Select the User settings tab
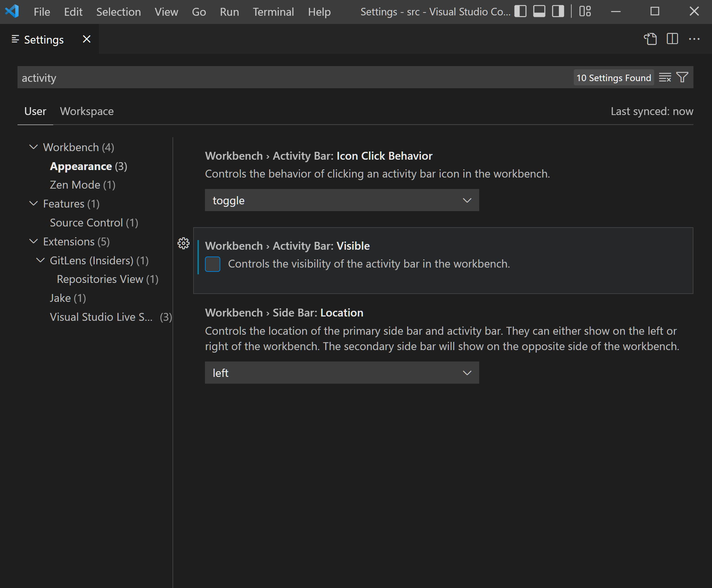 coord(34,111)
